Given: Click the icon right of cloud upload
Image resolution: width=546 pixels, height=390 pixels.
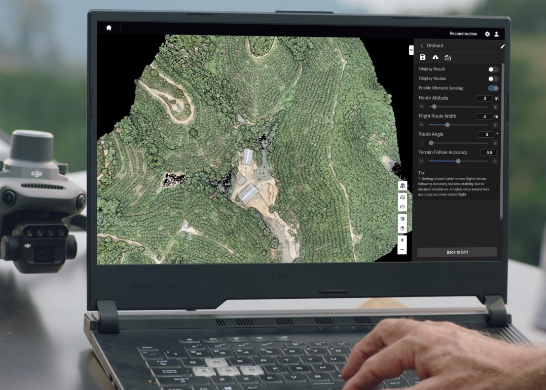Looking at the screenshot, I should (x=448, y=57).
